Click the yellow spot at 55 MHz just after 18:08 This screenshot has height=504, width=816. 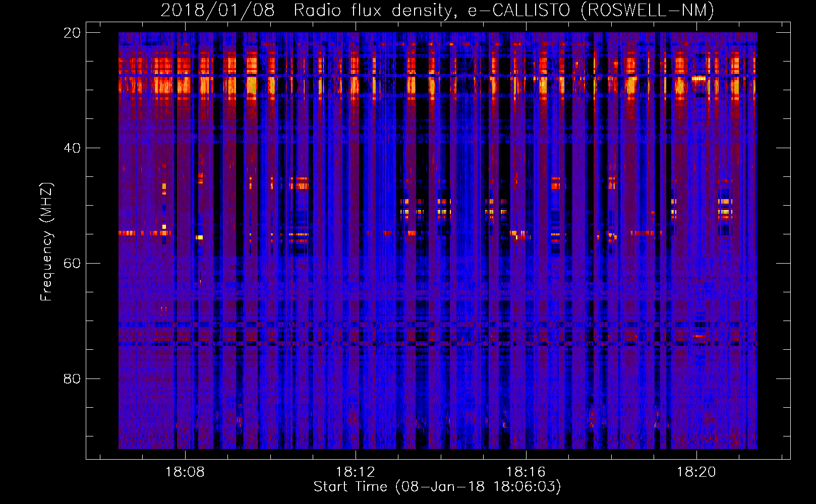(200, 237)
